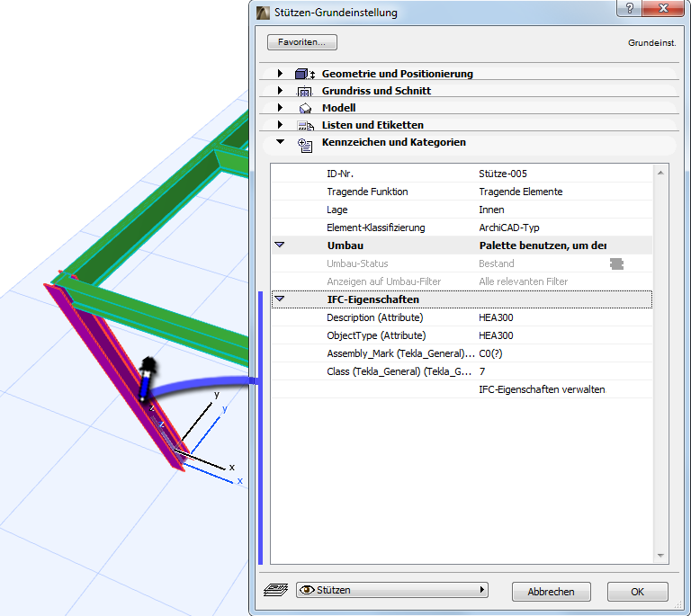
Task: Open the Favoriten button
Action: 302,42
